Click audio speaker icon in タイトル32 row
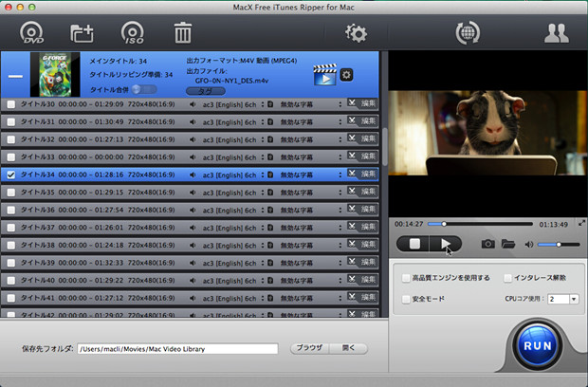This screenshot has height=387, width=588. (193, 139)
